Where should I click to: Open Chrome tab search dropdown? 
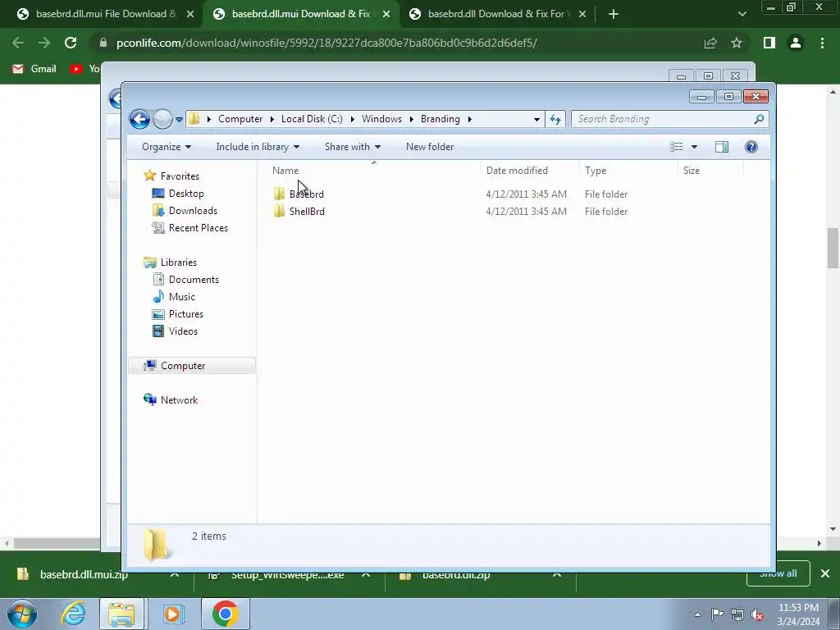tap(742, 14)
